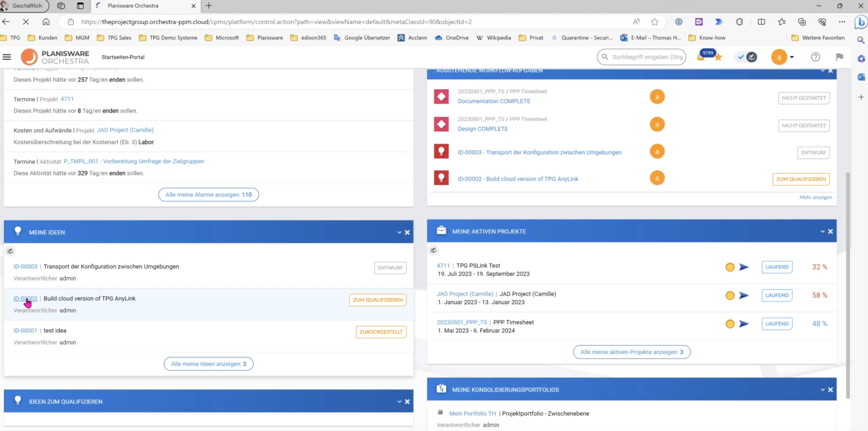Image resolution: width=868 pixels, height=431 pixels.
Task: Close the Meine Konsolidierungsportfolios widget
Action: (830, 389)
